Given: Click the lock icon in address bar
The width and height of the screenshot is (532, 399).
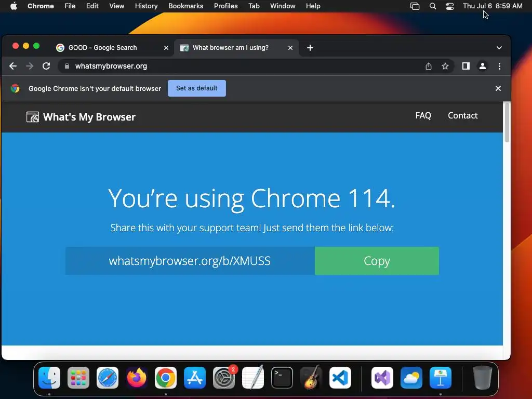Looking at the screenshot, I should pos(67,66).
